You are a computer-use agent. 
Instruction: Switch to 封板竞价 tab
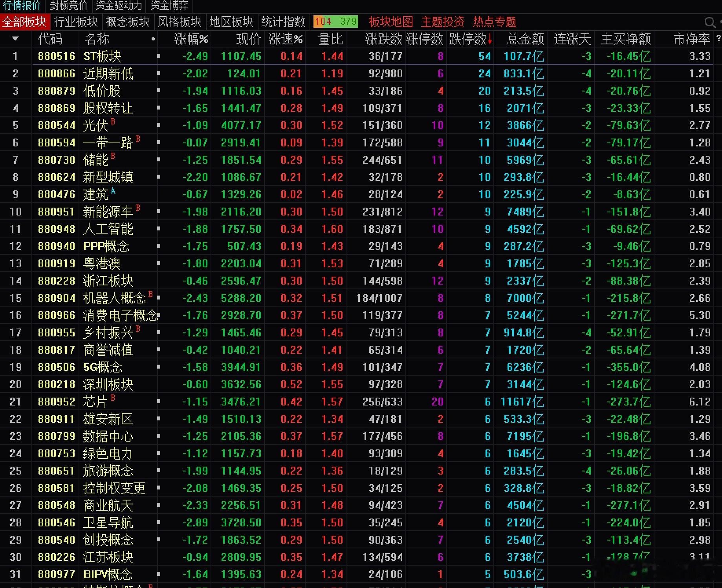coord(69,5)
